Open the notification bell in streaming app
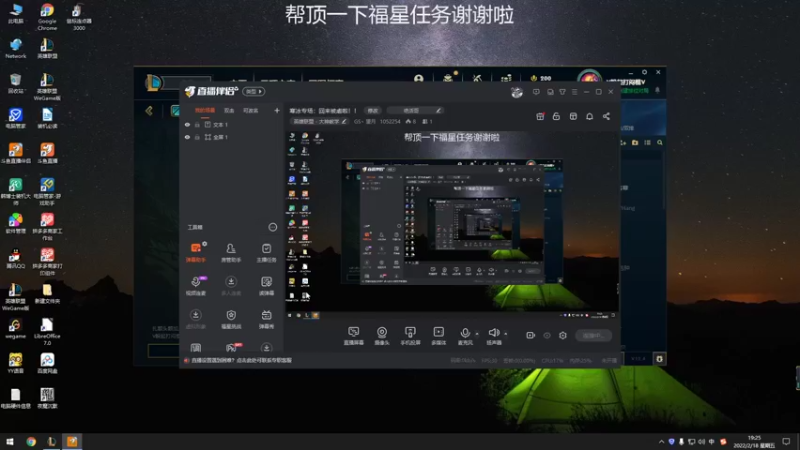Screen dimensions: 800x450 [x=589, y=116]
